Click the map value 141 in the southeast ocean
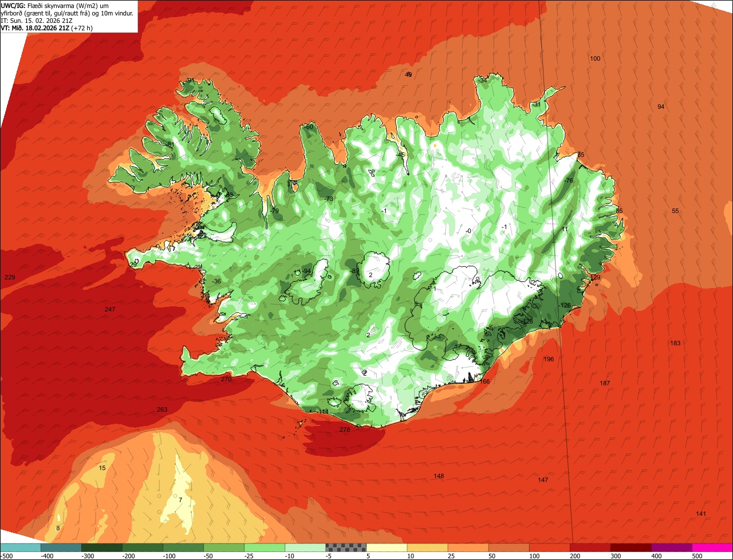 click(701, 514)
